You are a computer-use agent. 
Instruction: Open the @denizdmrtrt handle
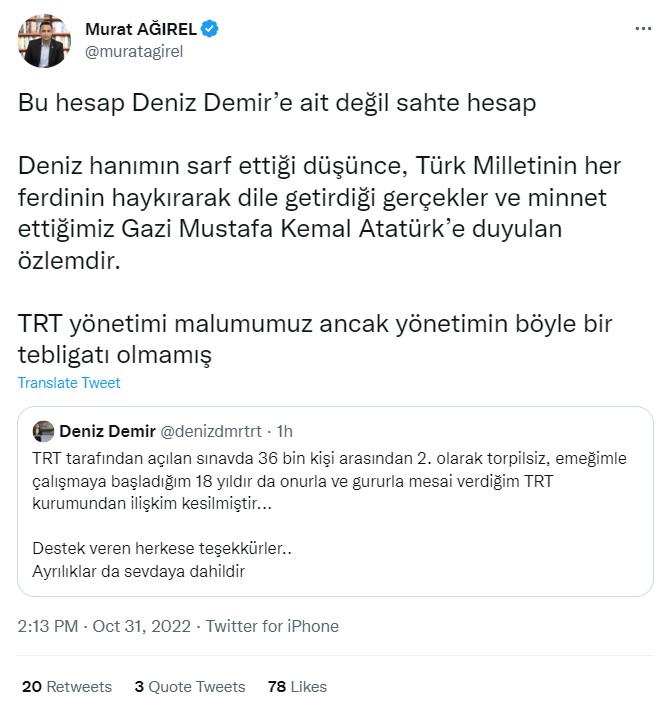point(211,431)
